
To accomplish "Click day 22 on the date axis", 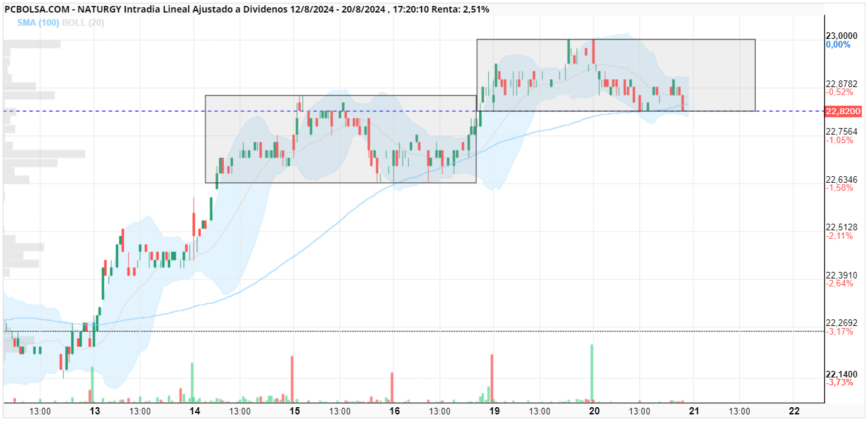I will (794, 410).
